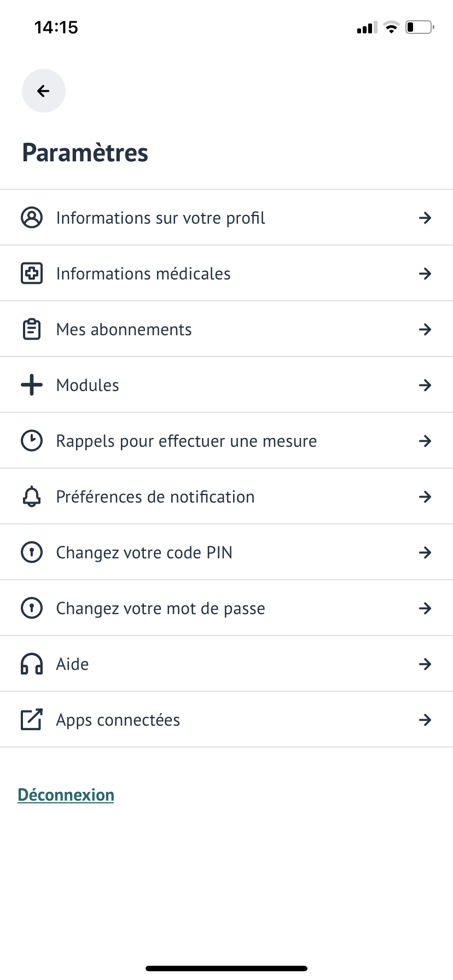Open Informations médicales menu entry
The width and height of the screenshot is (453, 980).
[x=226, y=273]
